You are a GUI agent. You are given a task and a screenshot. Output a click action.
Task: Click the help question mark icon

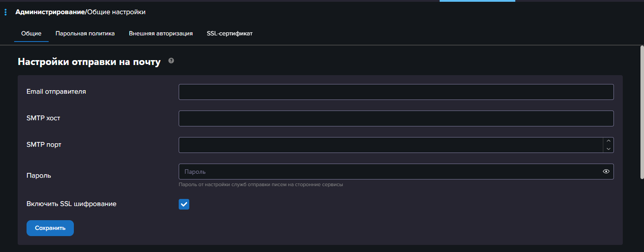(x=171, y=61)
